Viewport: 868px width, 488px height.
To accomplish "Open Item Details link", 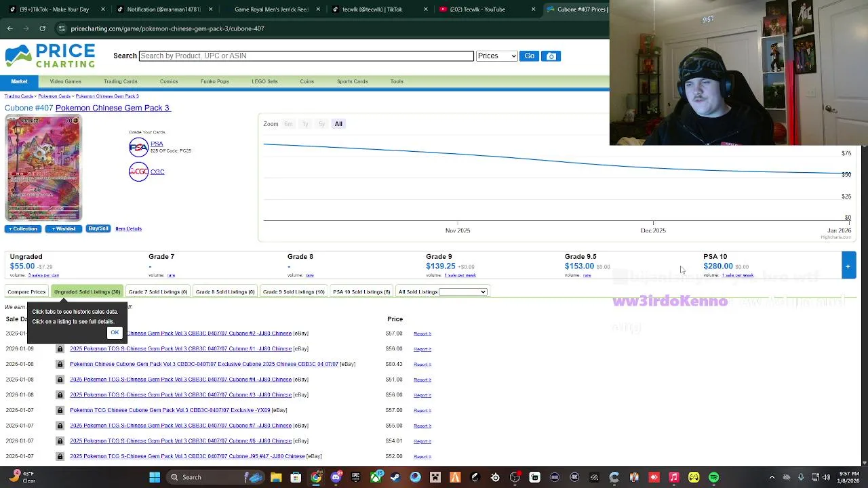I will 128,229.
